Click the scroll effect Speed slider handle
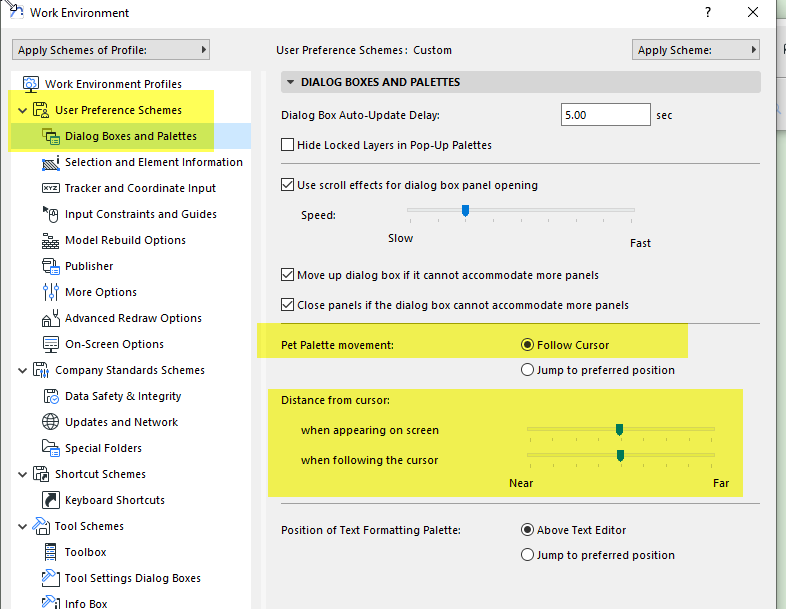Image resolution: width=786 pixels, height=609 pixels. coord(465,210)
